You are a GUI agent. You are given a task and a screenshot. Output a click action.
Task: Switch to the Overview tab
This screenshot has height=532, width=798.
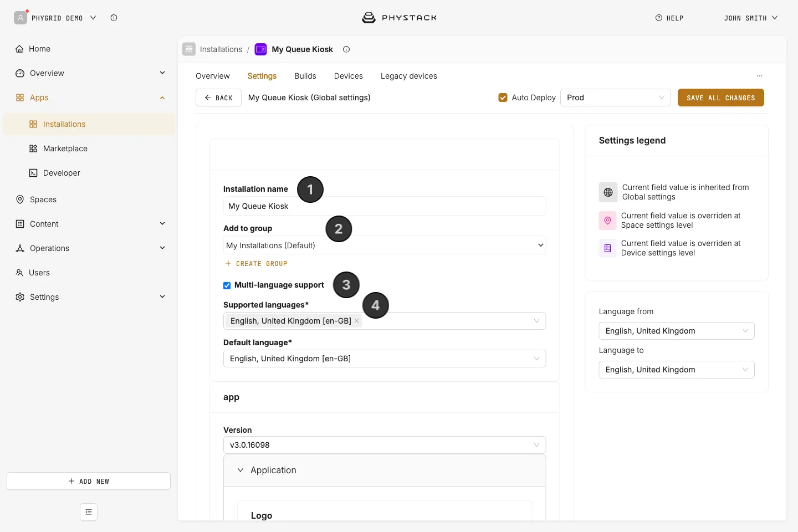pos(213,76)
